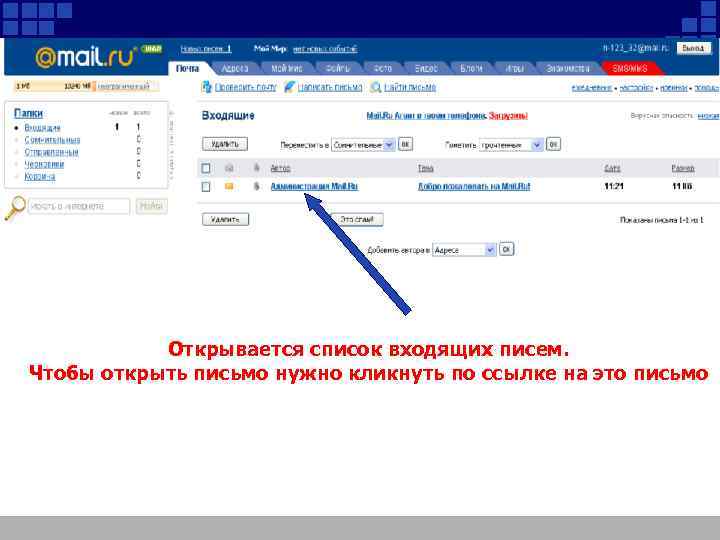Screen dimensions: 720x540
Task: Open the Пометить mark-as dropdown
Action: pos(511,145)
